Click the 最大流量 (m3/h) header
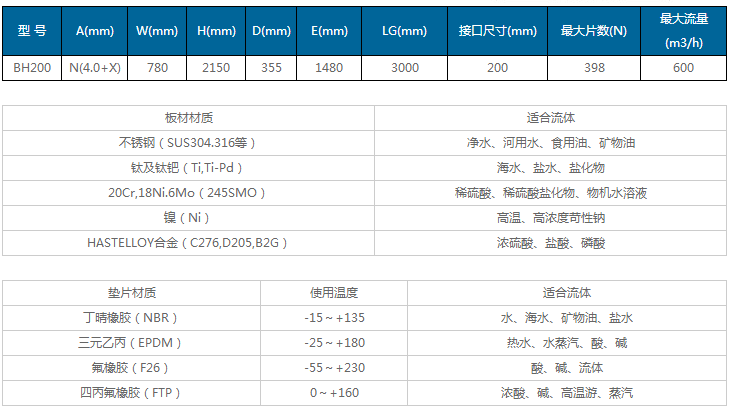 tap(683, 31)
